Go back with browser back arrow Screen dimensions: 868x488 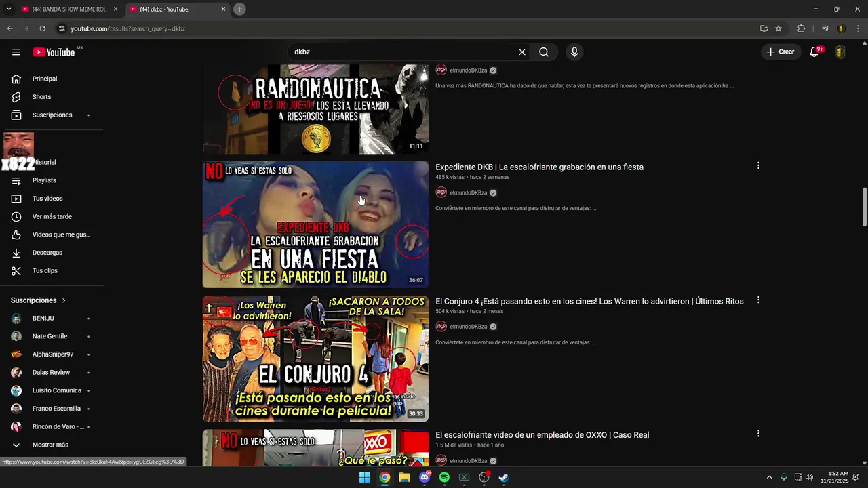(9, 28)
